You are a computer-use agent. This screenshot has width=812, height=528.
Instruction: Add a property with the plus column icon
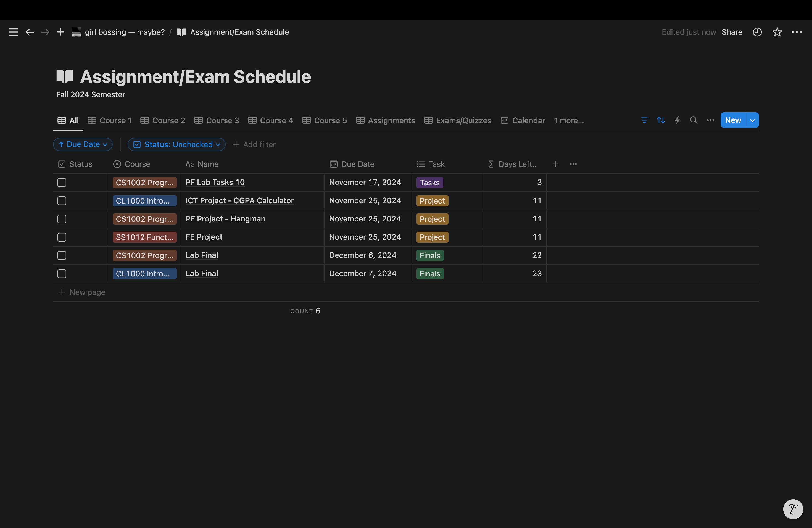click(x=555, y=164)
